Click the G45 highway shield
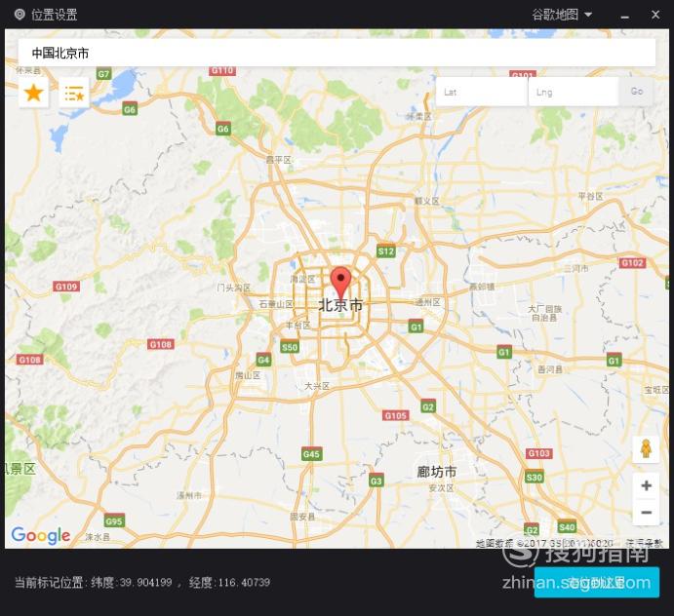Image resolution: width=674 pixels, height=616 pixels. 311,454
